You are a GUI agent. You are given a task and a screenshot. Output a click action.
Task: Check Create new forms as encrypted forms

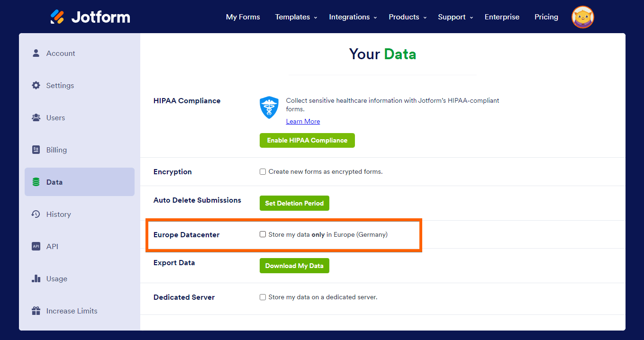(x=263, y=172)
